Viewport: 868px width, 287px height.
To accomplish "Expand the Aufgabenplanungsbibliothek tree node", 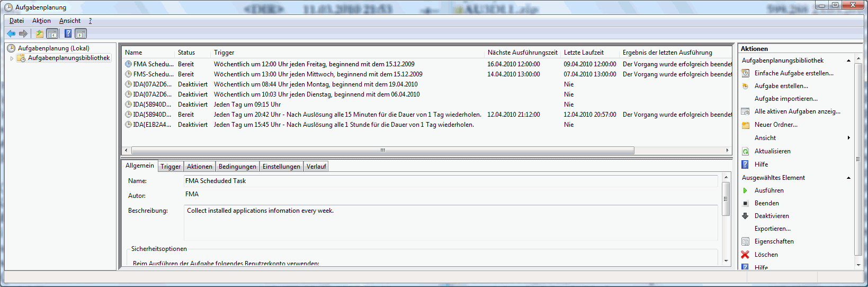I will coord(12,58).
